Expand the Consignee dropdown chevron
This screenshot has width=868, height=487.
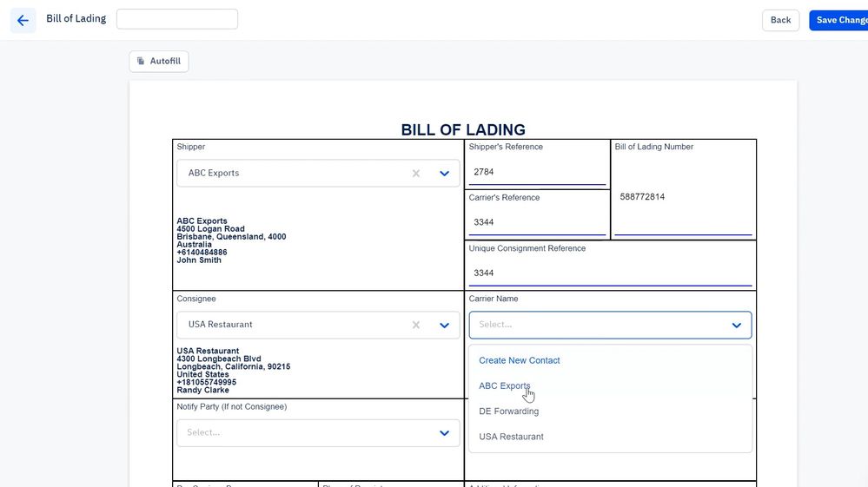[444, 325]
